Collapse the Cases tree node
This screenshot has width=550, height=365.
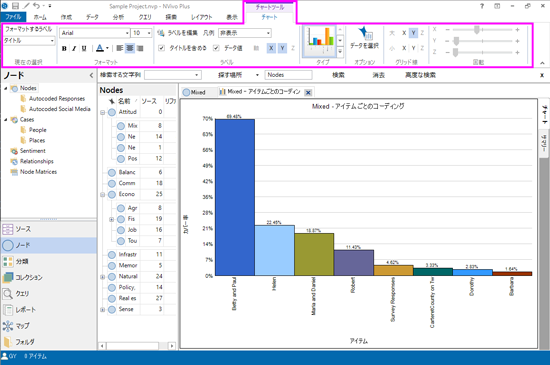(x=6, y=120)
